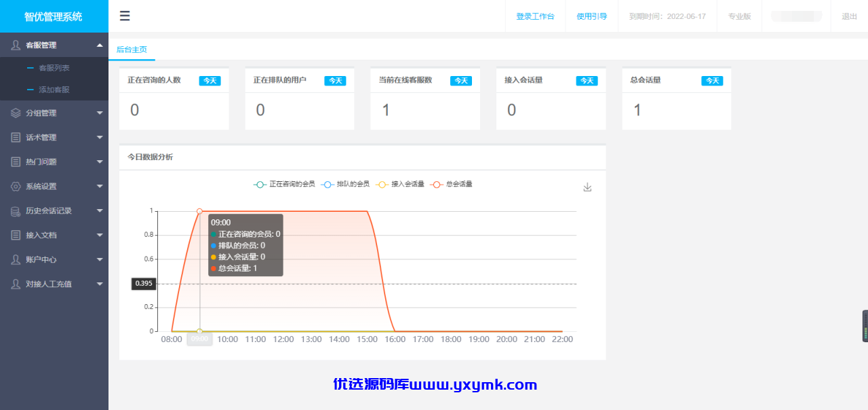Toggle the hamburger sidebar menu icon
Screen dimensions: 868x410
tap(125, 16)
